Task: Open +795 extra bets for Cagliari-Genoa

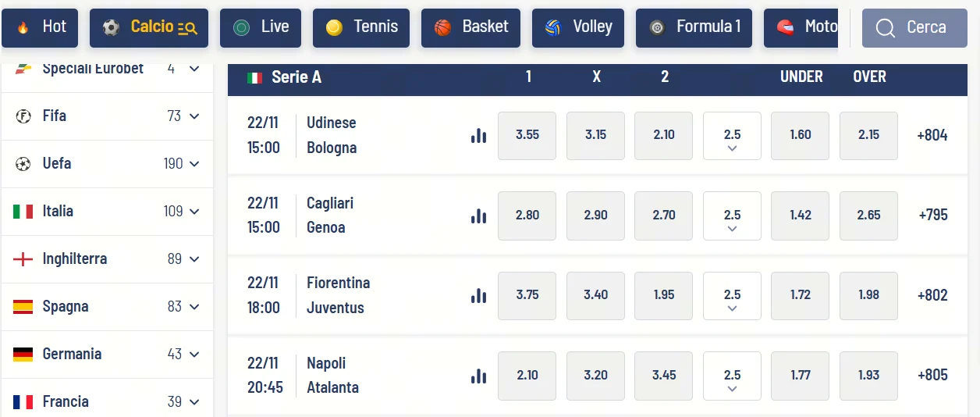Action: click(932, 216)
